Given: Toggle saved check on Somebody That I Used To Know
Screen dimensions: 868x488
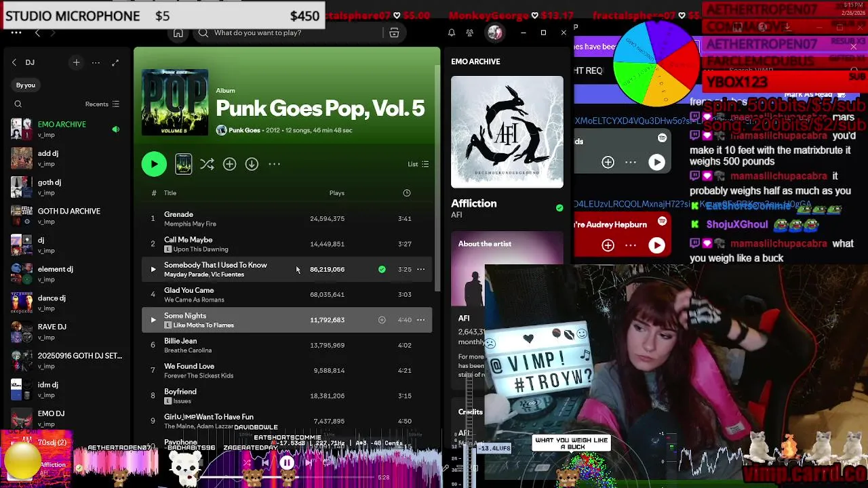Looking at the screenshot, I should 382,269.
